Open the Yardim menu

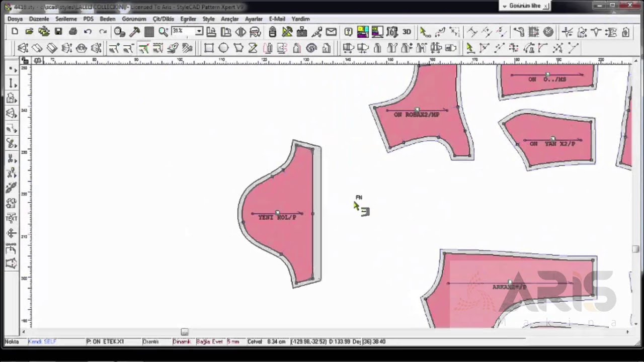tap(300, 19)
